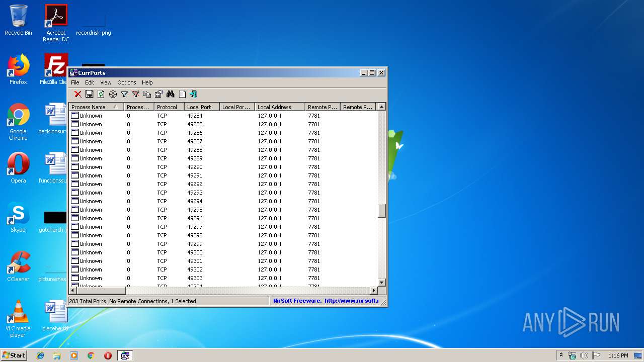Select the row with local port 49300
The width and height of the screenshot is (644, 362).
point(223,252)
